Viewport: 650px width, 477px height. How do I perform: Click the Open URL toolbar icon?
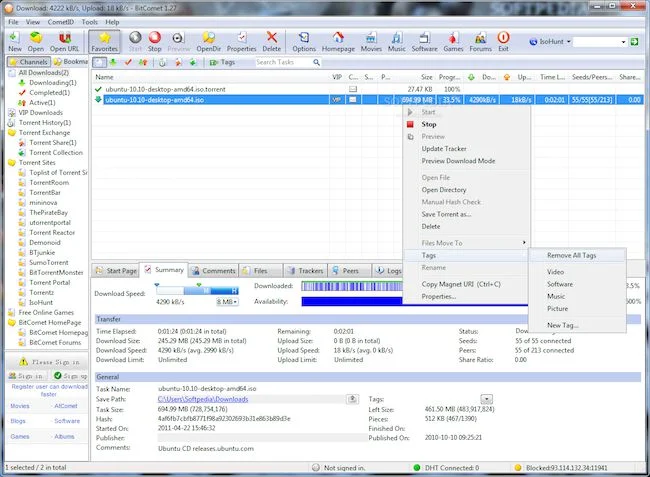[64, 42]
